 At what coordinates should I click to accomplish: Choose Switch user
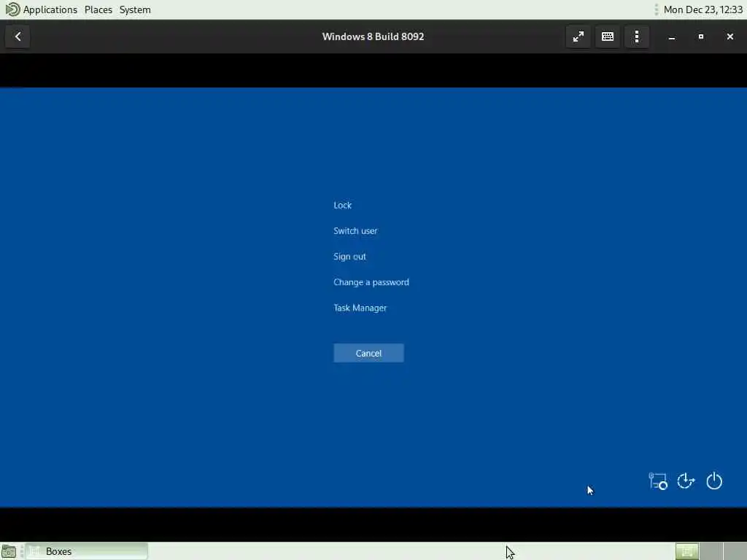coord(355,231)
